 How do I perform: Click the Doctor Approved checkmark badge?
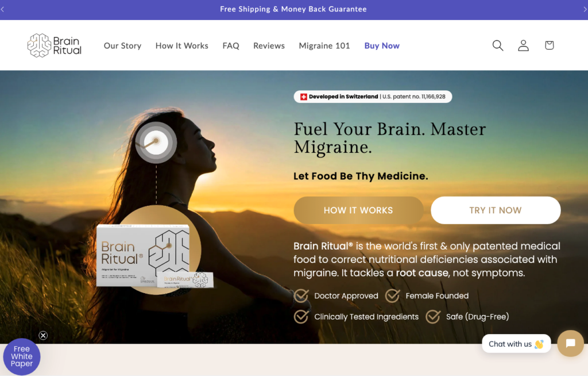point(301,296)
